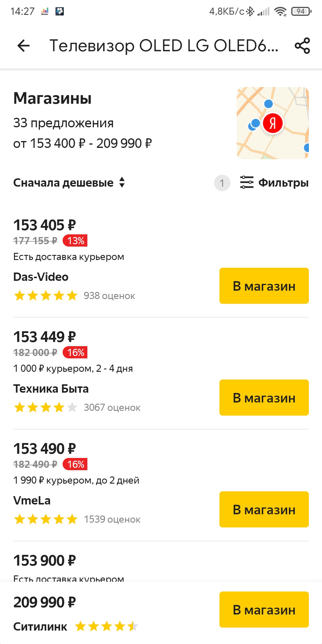
Task: Tap the filters sliders icon
Action: click(x=247, y=182)
